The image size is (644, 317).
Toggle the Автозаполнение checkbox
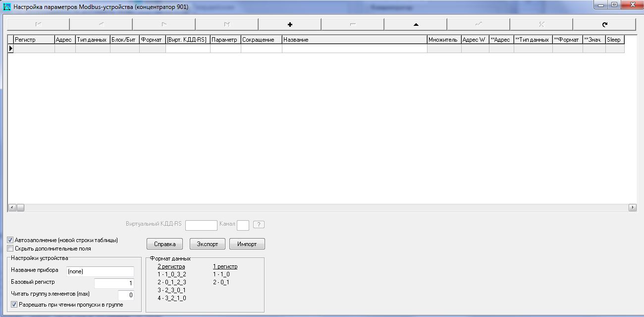10,240
